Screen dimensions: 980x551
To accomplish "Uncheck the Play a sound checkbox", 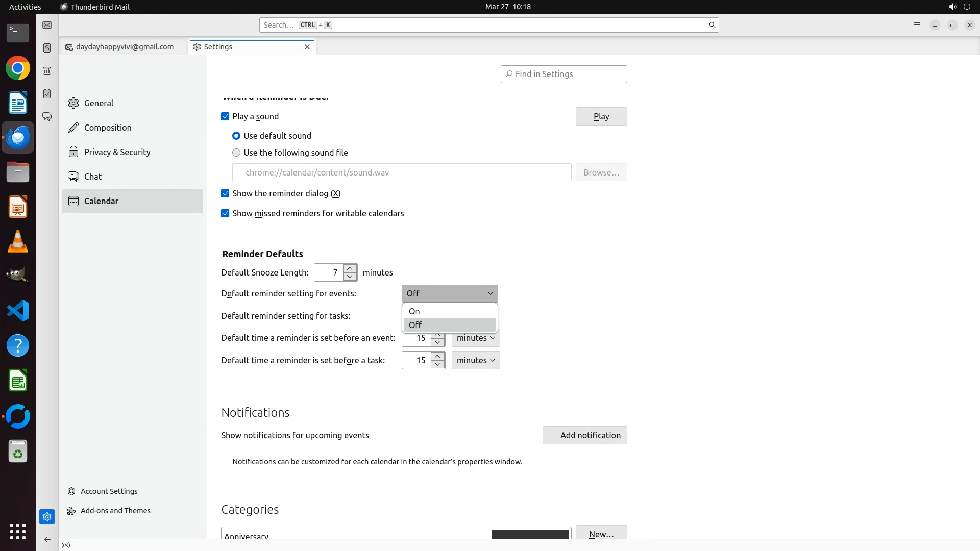I will (225, 116).
